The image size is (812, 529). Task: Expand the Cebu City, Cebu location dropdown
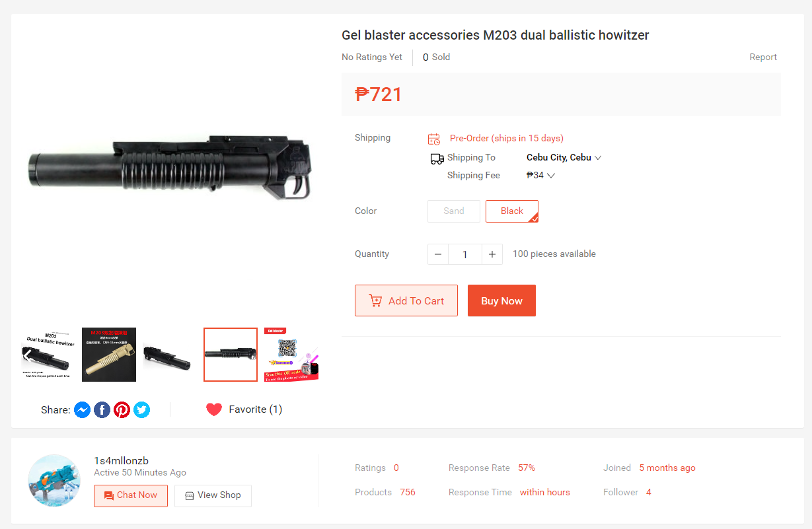(564, 158)
